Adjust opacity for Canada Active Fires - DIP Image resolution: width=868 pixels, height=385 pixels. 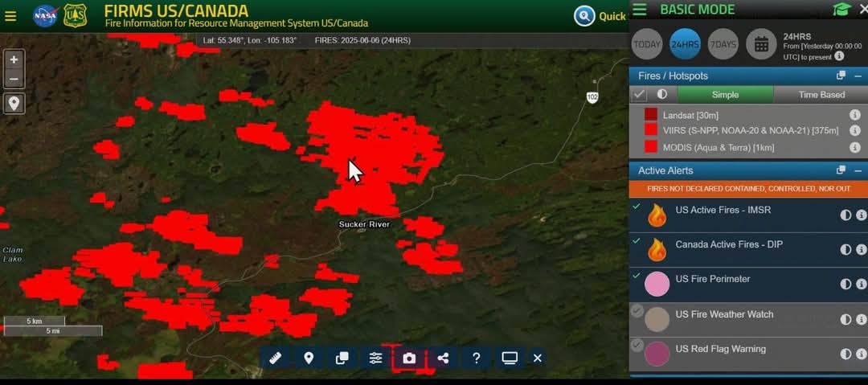click(845, 249)
